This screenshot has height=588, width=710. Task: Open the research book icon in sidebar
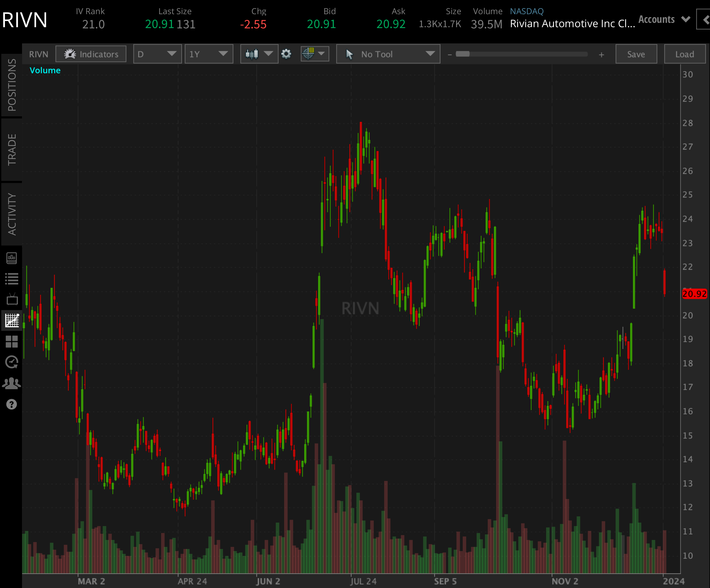[12, 258]
